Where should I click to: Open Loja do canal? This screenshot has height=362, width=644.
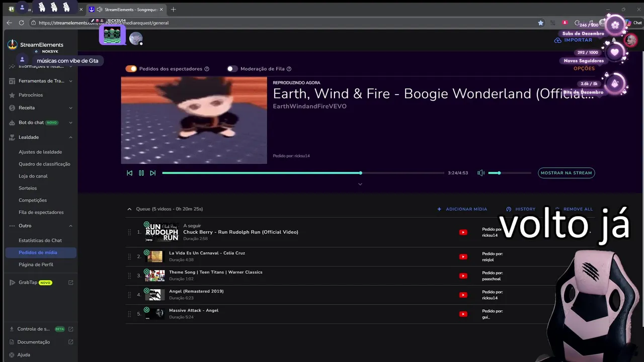(33, 176)
